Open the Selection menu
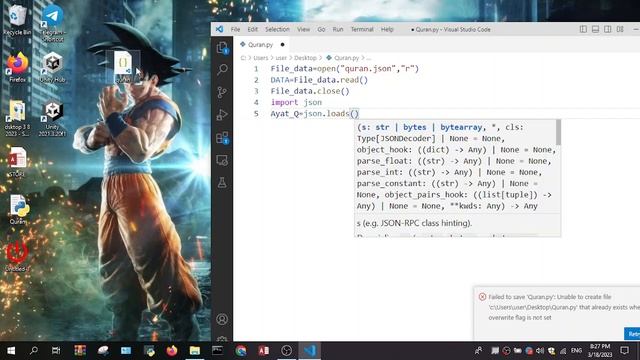Screen dimensions: 640x360 tap(277, 29)
